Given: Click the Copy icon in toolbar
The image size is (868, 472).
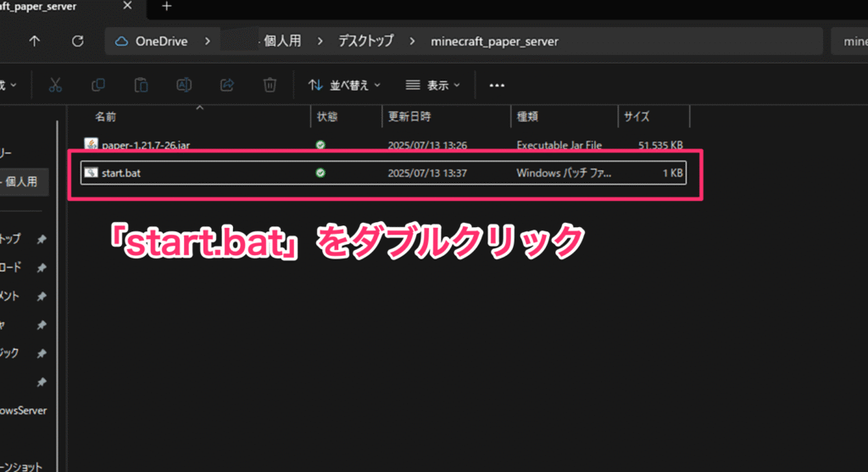Looking at the screenshot, I should tap(98, 86).
